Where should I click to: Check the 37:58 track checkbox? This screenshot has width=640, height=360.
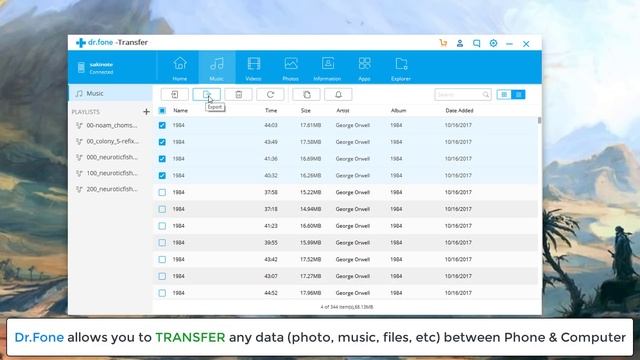[162, 192]
